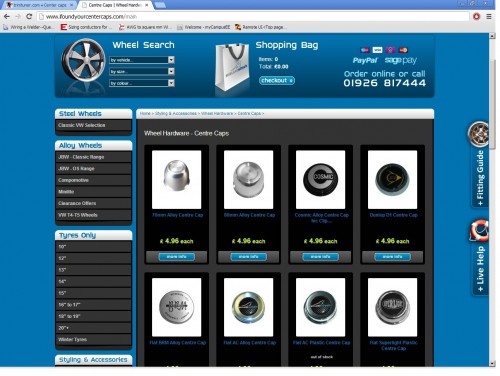
Task: Open the Dunlop D1 Centre Cap link
Action: click(393, 215)
